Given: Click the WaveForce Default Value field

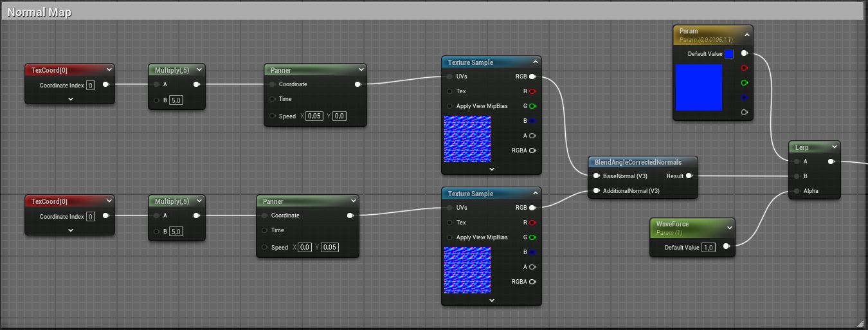Looking at the screenshot, I should pyautogui.click(x=709, y=247).
